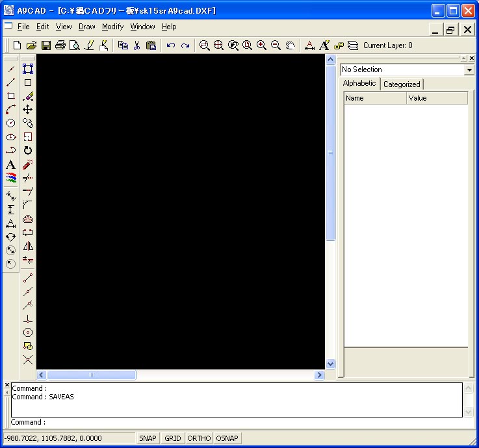Paste with the clipboard icon

[x=151, y=45]
